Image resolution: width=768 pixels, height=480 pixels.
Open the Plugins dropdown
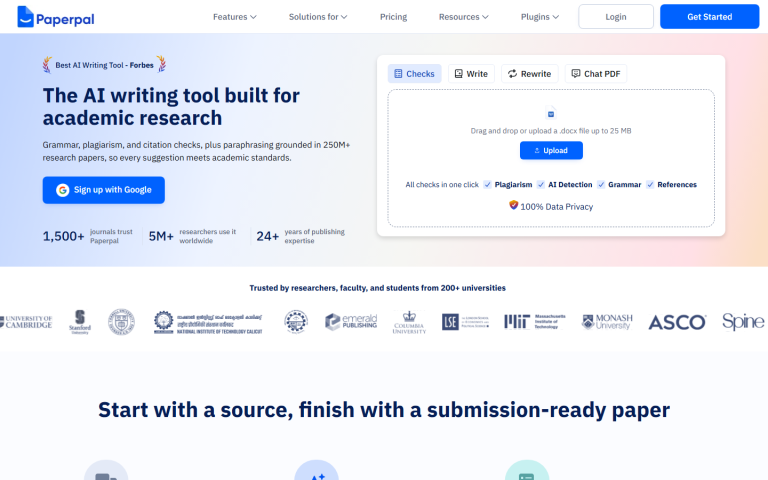pyautogui.click(x=540, y=17)
